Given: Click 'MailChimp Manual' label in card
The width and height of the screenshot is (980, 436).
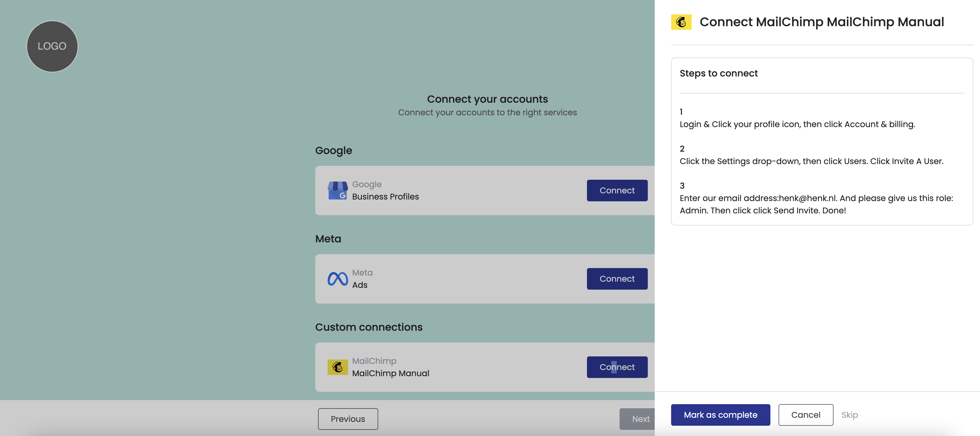Looking at the screenshot, I should click(390, 373).
